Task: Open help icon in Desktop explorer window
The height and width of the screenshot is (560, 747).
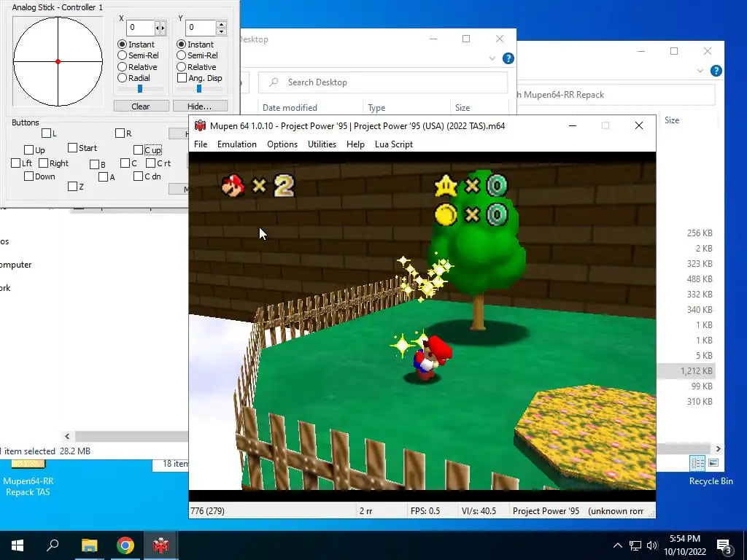Action: [x=508, y=58]
